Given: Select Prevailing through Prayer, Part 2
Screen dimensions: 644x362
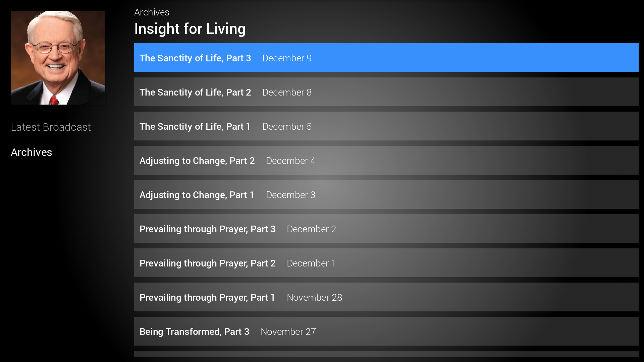Looking at the screenshot, I should 207,263.
